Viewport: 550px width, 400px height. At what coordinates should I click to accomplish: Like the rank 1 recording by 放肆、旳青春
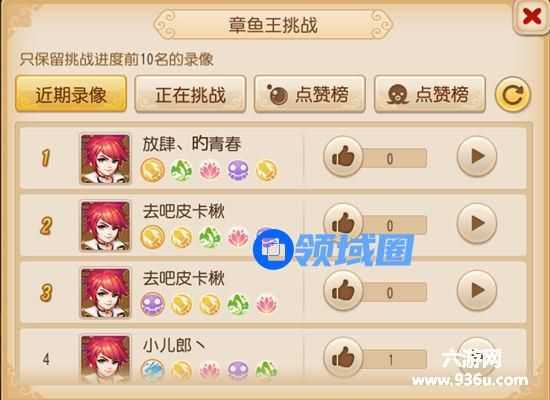point(343,156)
